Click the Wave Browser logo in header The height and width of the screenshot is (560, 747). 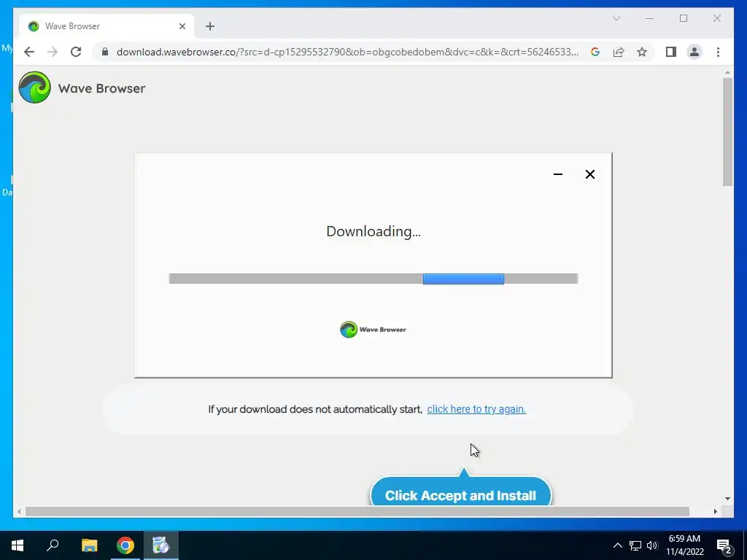click(x=35, y=87)
